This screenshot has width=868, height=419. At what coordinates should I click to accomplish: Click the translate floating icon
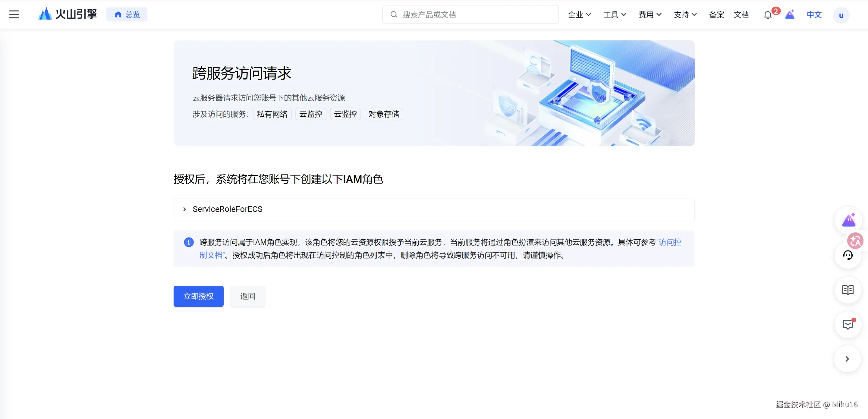855,241
